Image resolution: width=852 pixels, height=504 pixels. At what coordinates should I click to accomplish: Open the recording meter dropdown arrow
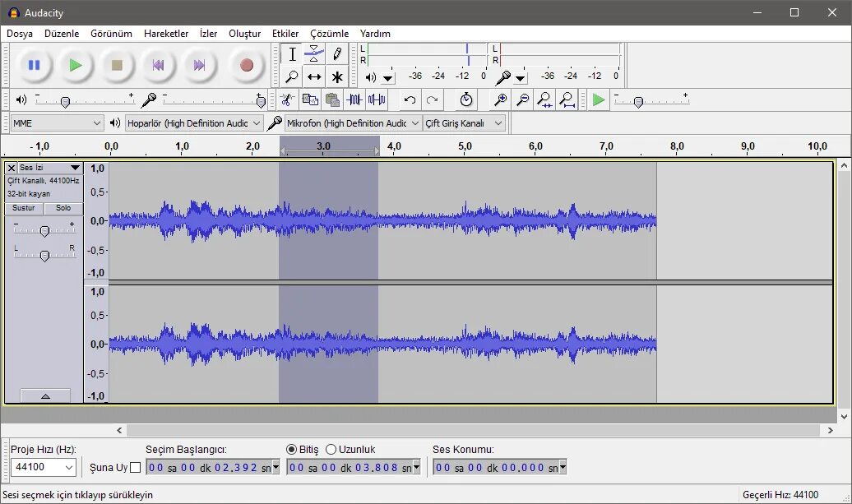click(x=520, y=78)
